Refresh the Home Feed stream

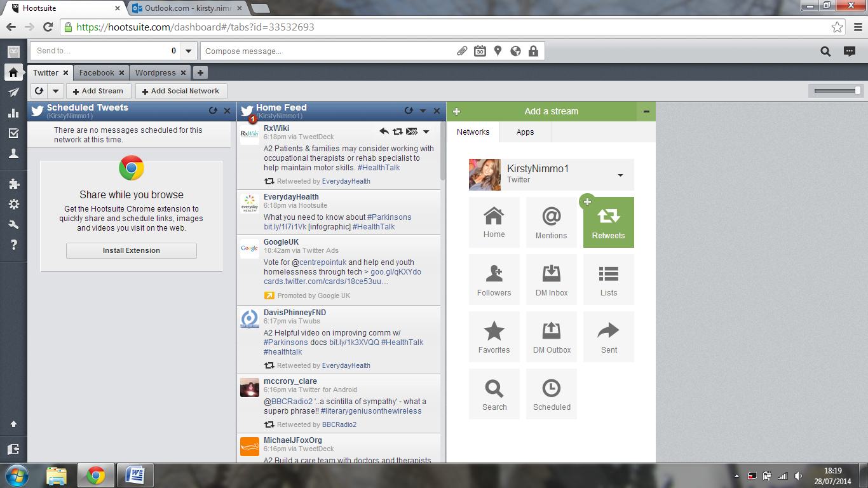(409, 111)
